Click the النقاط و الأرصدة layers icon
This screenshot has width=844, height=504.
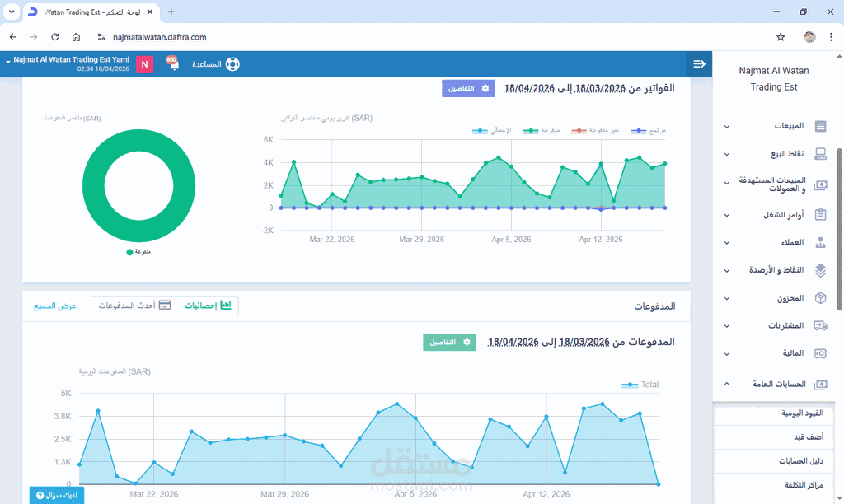pyautogui.click(x=820, y=270)
